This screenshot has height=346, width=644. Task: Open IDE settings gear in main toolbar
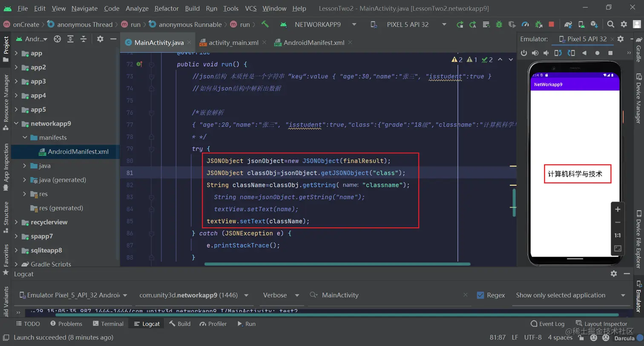point(624,24)
